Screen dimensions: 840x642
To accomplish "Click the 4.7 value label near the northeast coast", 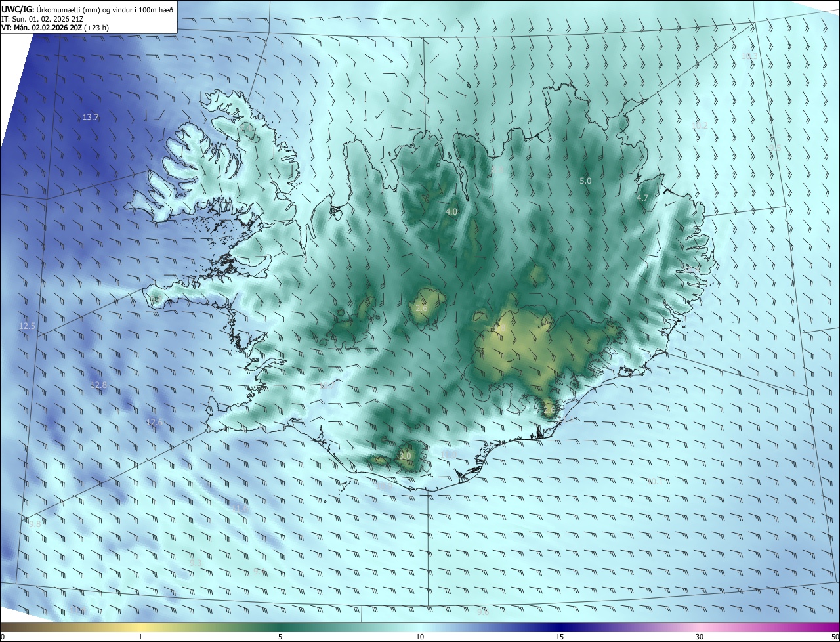I will click(642, 198).
